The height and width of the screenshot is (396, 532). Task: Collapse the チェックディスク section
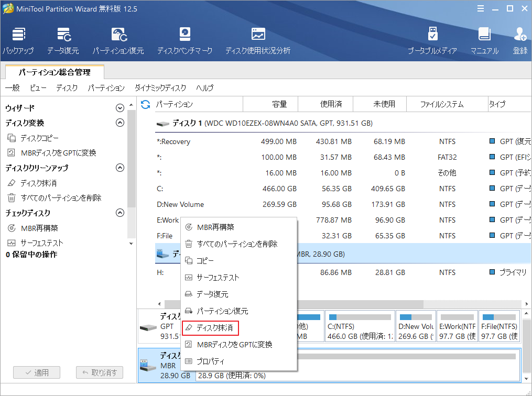(x=120, y=213)
